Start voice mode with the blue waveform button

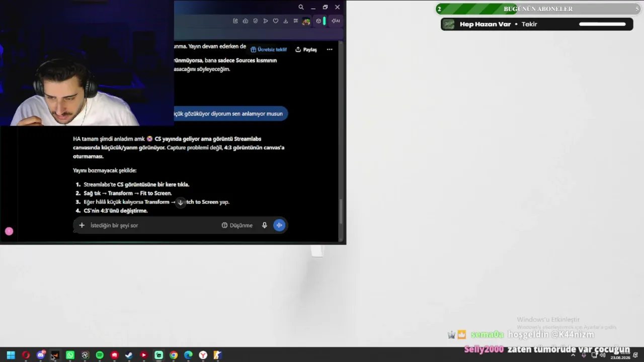point(279,225)
